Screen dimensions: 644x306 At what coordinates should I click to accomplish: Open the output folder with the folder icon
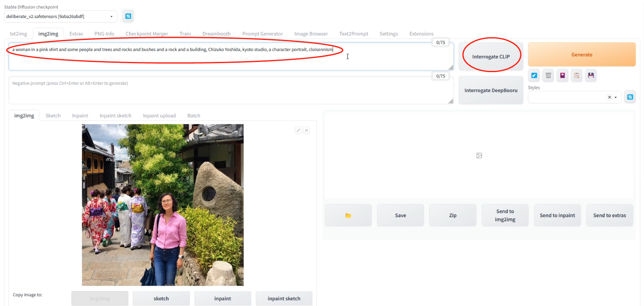348,216
